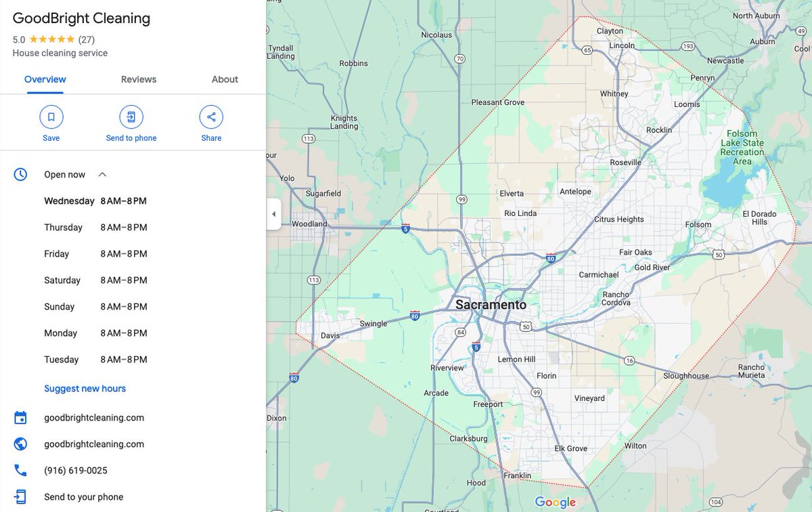Call (916) 619-0025
This screenshot has width=812, height=512.
pyautogui.click(x=76, y=471)
